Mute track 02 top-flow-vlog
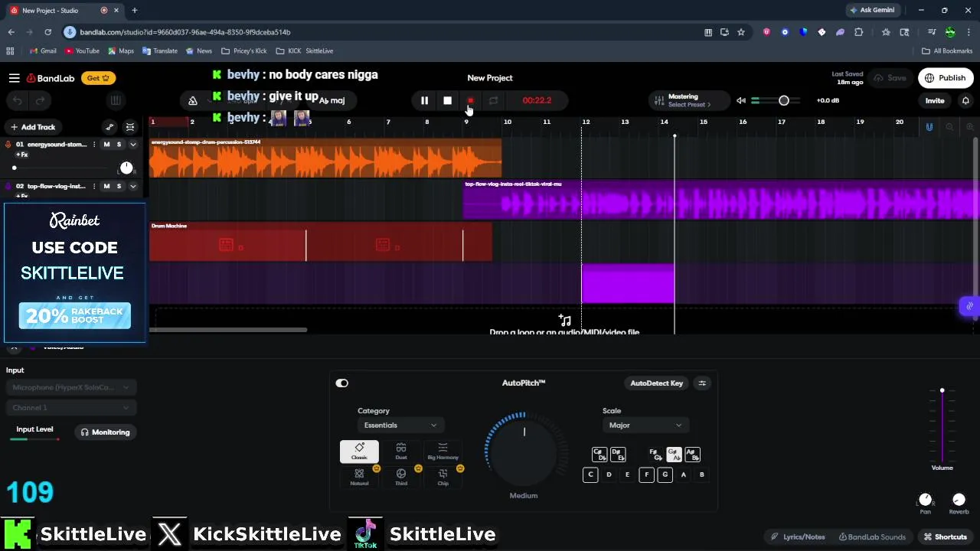Viewport: 980px width, 551px height. [106, 186]
